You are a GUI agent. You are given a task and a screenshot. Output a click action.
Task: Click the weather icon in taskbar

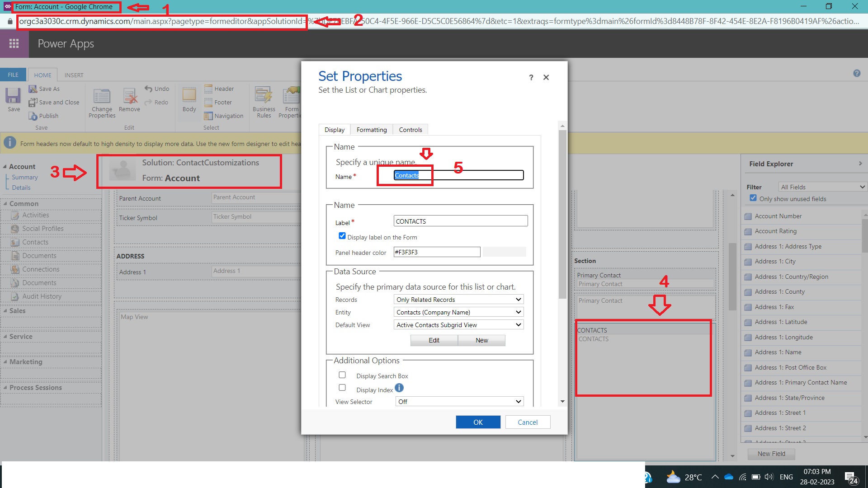(673, 477)
